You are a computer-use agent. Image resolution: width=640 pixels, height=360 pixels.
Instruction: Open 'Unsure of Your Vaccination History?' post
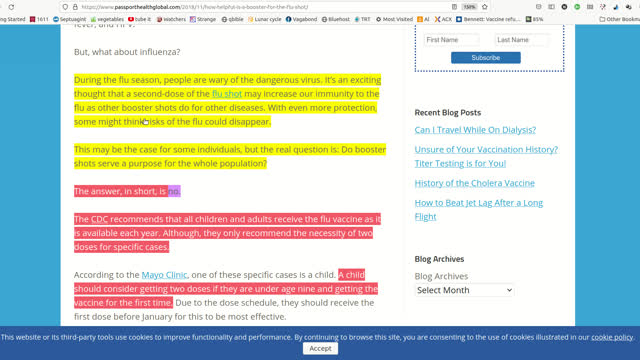(x=486, y=156)
